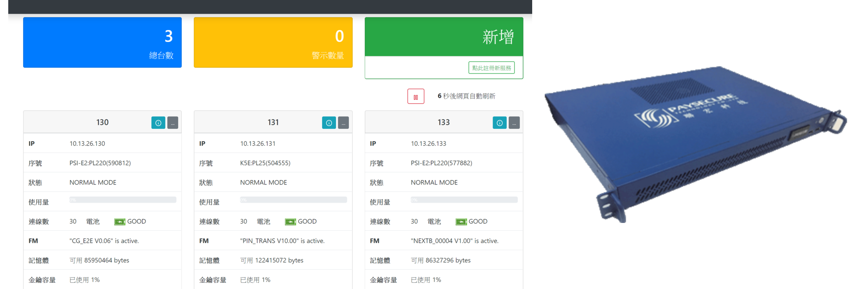Click the battery icon for device 133
868x289 pixels.
point(461,222)
